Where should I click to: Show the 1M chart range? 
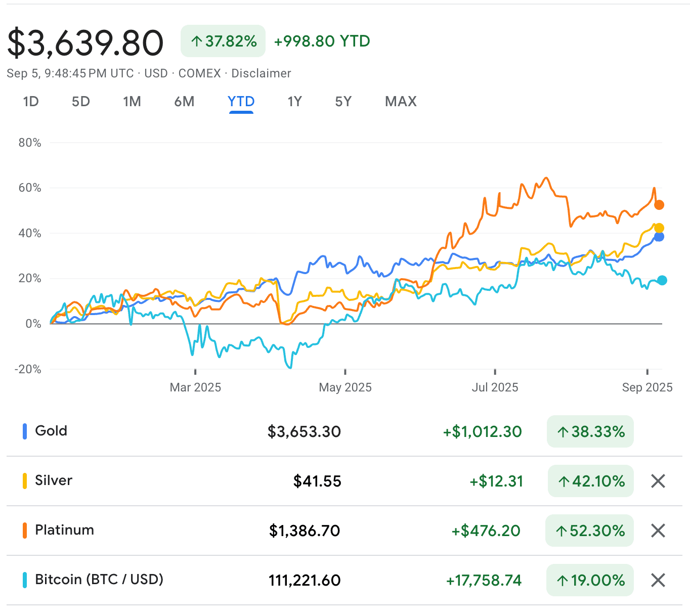coord(132,102)
